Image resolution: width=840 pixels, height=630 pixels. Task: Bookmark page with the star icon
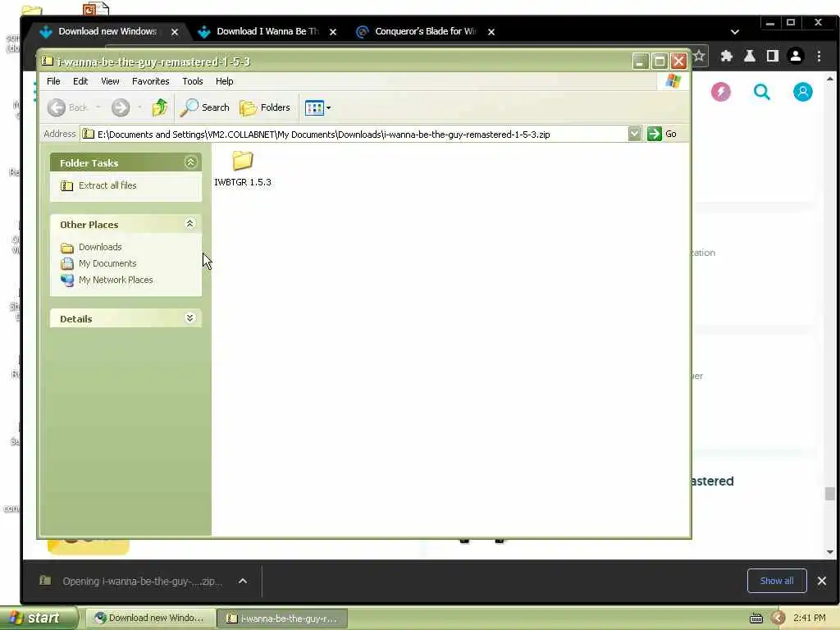click(x=699, y=56)
